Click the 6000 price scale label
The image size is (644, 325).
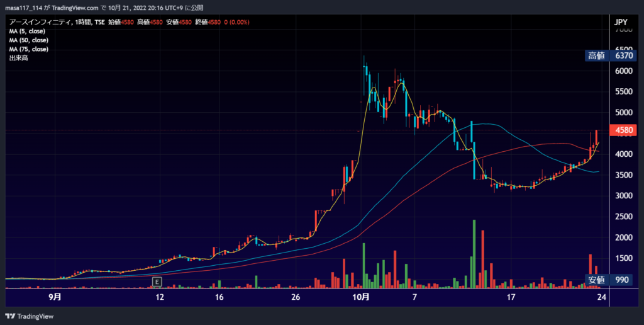pos(623,71)
